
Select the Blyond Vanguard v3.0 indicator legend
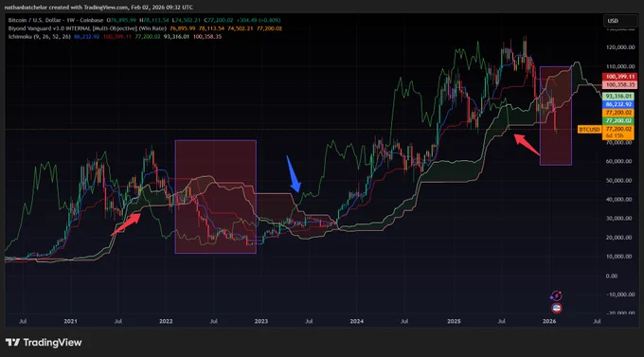[87, 28]
